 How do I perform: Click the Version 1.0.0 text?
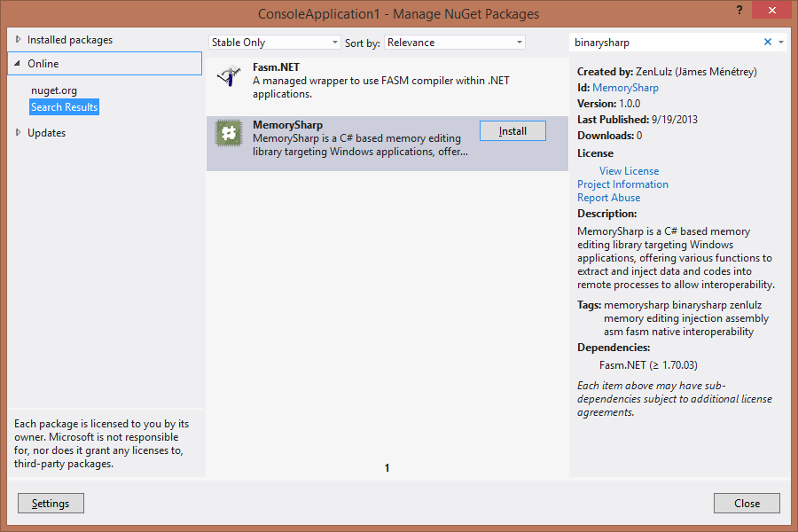[x=608, y=104]
